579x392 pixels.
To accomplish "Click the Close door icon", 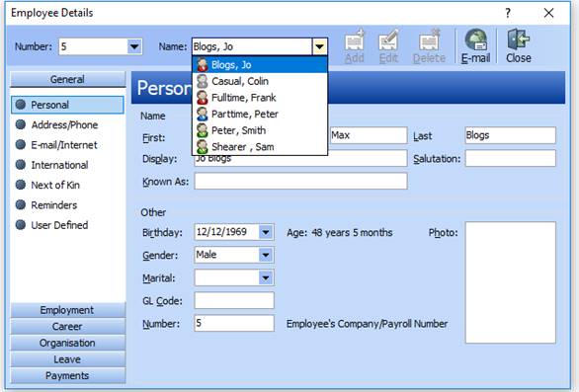I will (518, 39).
